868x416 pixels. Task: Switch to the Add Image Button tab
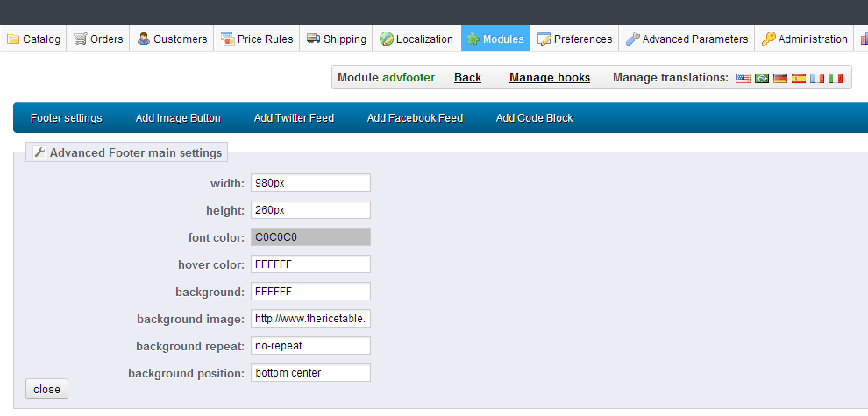178,118
